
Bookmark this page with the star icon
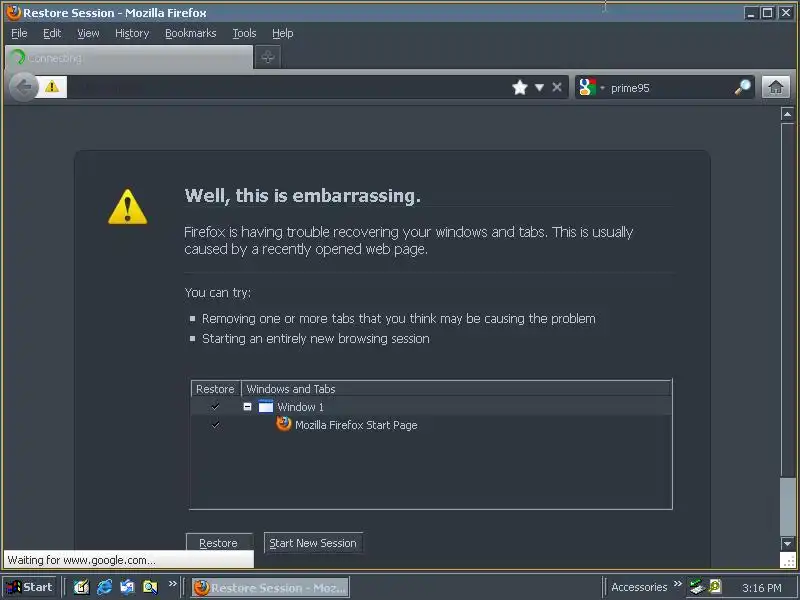click(x=519, y=87)
